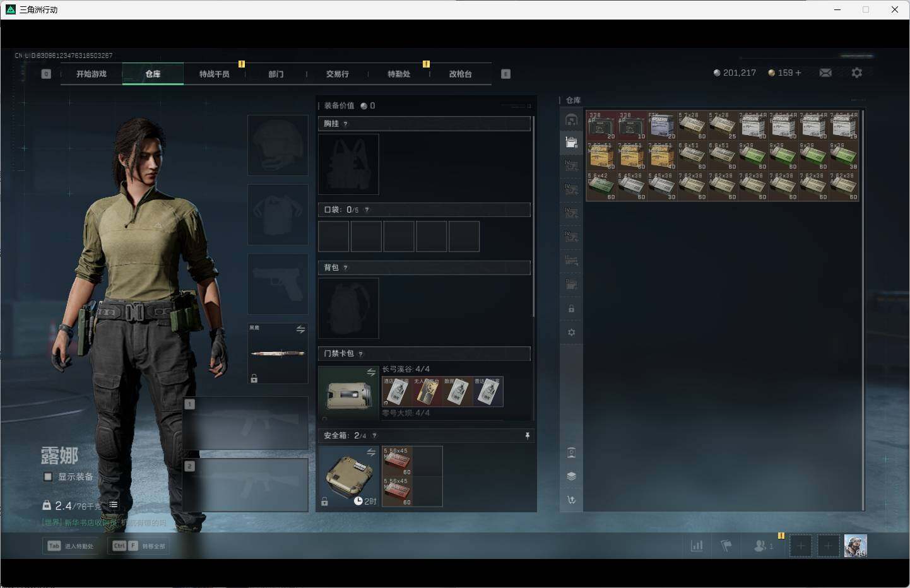Open the flag icon in the bottom bar
Image resolution: width=910 pixels, height=588 pixels.
pyautogui.click(x=726, y=546)
